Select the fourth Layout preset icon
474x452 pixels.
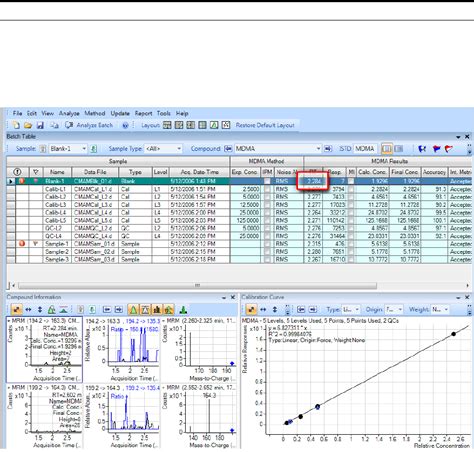(202, 125)
